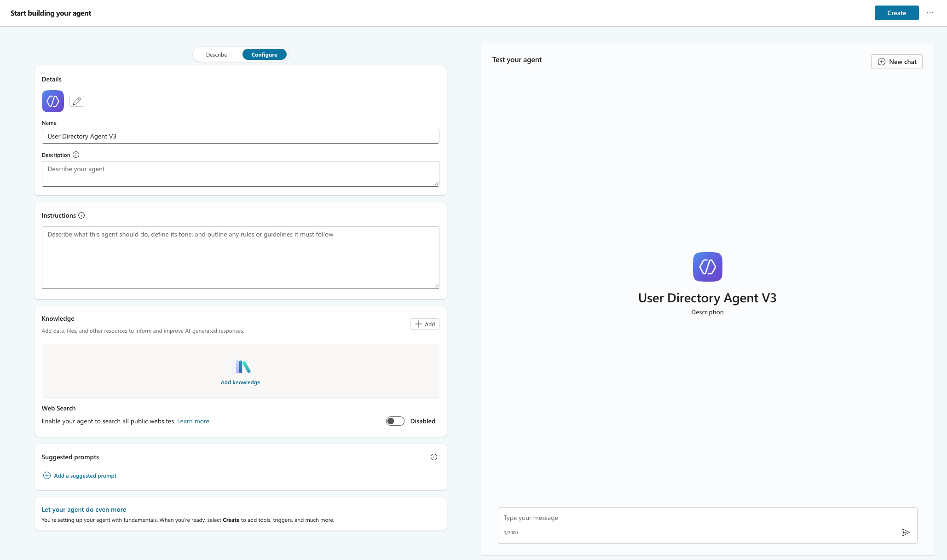The image size is (947, 560).
Task: Enable the Web Search toggle
Action: 395,421
